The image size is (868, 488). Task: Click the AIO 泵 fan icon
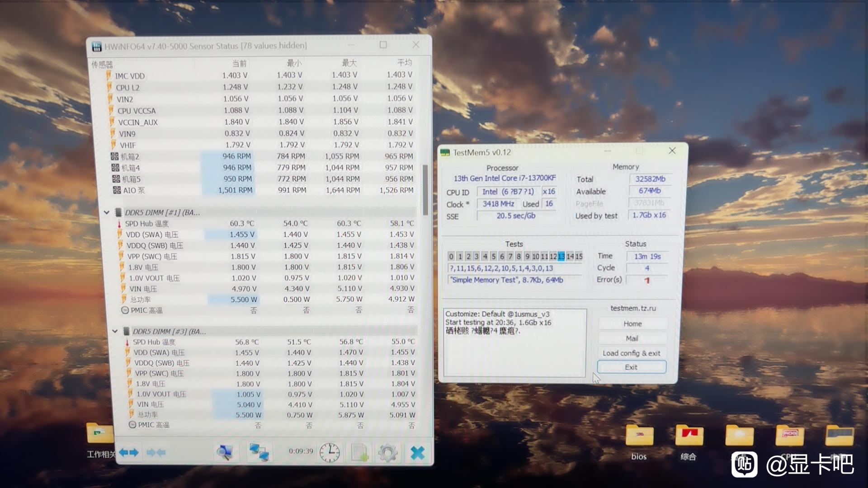(x=117, y=190)
